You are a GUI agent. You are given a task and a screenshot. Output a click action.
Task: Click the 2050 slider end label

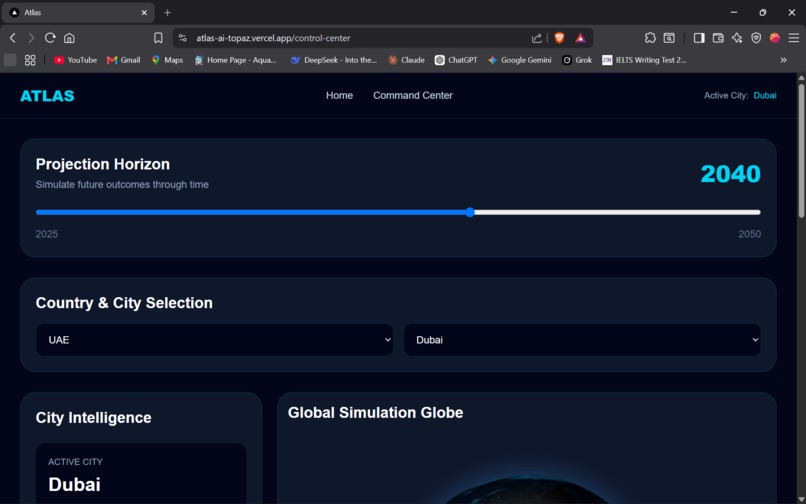tap(749, 234)
